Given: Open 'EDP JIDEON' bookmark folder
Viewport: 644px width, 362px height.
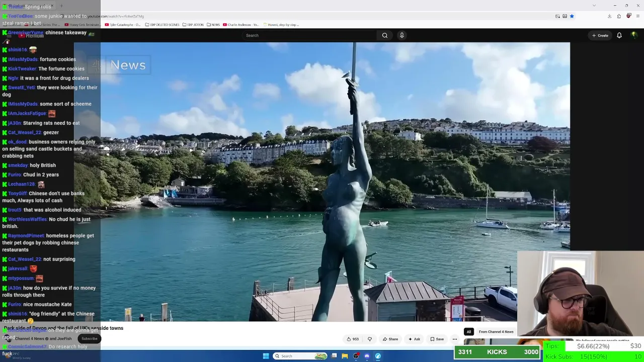Looking at the screenshot, I should (193, 25).
